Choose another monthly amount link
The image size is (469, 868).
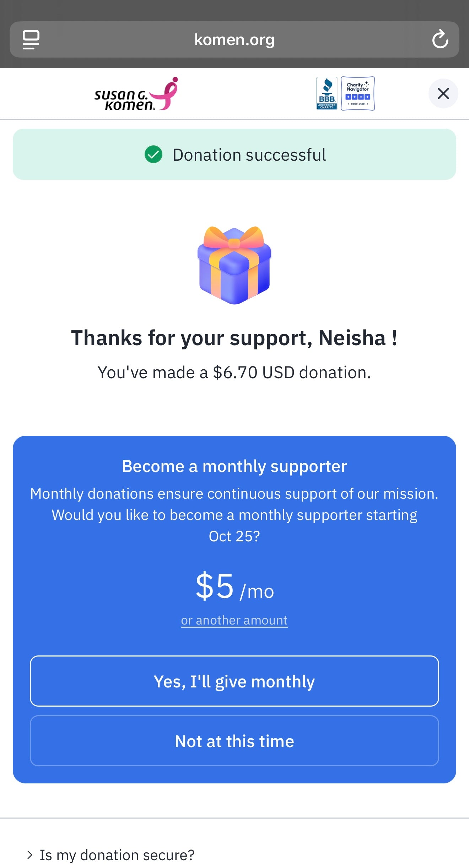(234, 620)
